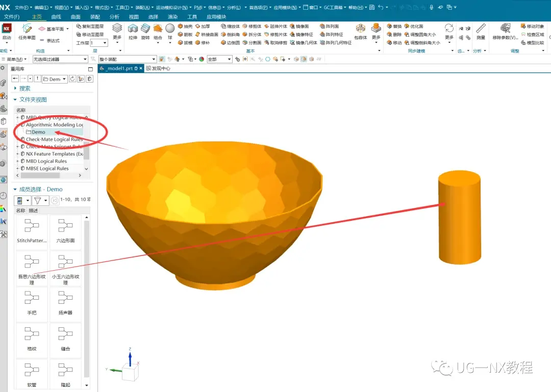The height and width of the screenshot is (392, 551).
Task: Click the 替换 (Replace face) tool
Action: coord(394,27)
